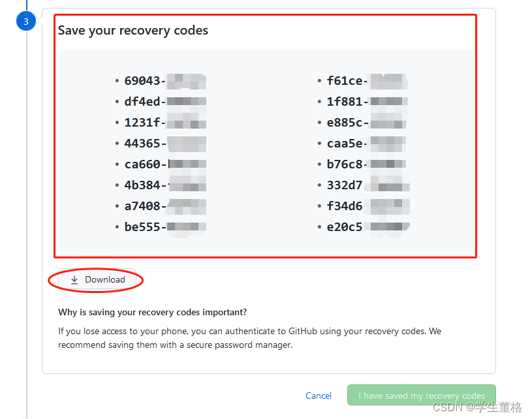
Task: Select recovery code starting with a7408
Action: 165,206
